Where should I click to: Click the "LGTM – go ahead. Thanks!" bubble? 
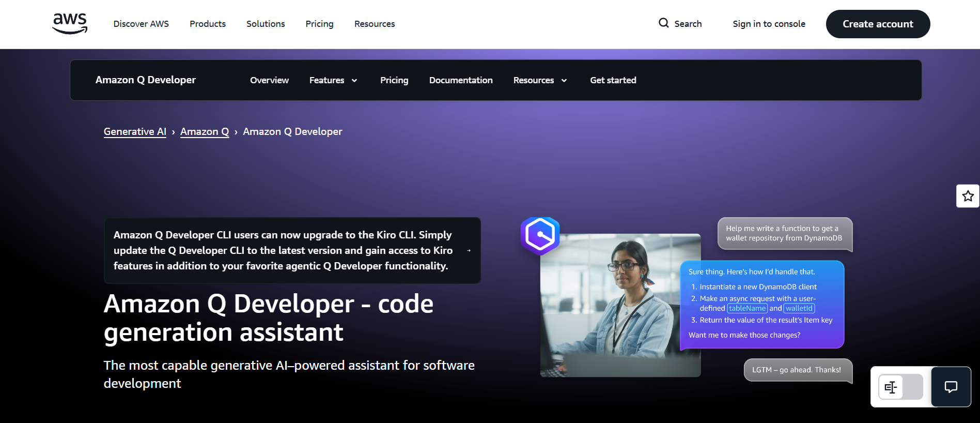click(798, 370)
